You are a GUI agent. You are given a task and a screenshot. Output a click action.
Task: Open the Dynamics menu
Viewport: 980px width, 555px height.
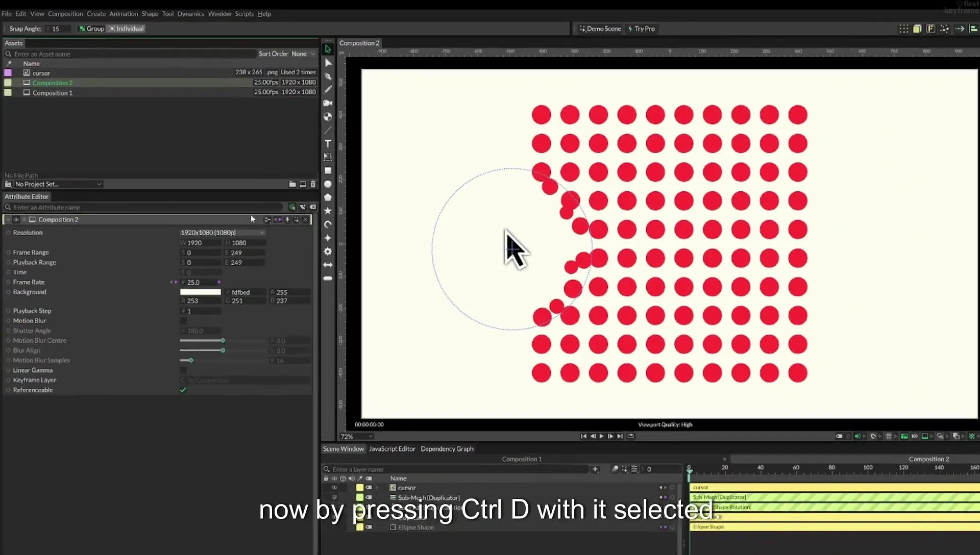click(191, 14)
